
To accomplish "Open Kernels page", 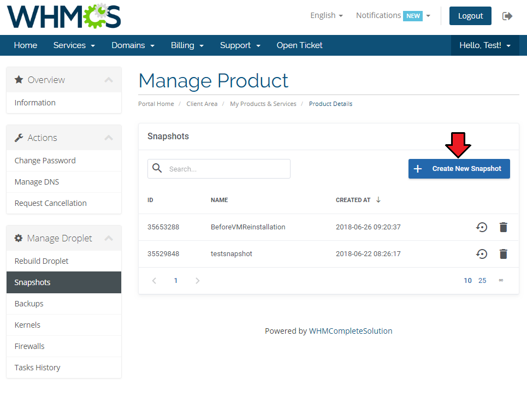I will click(x=64, y=325).
